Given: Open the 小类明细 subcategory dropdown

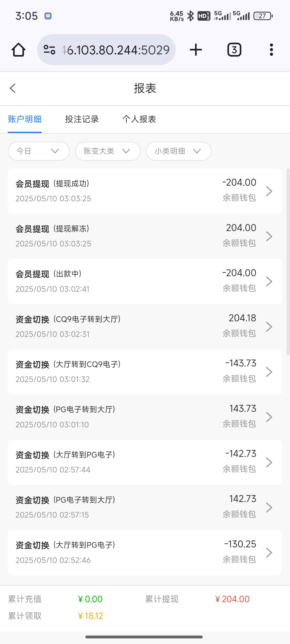Looking at the screenshot, I should click(179, 151).
